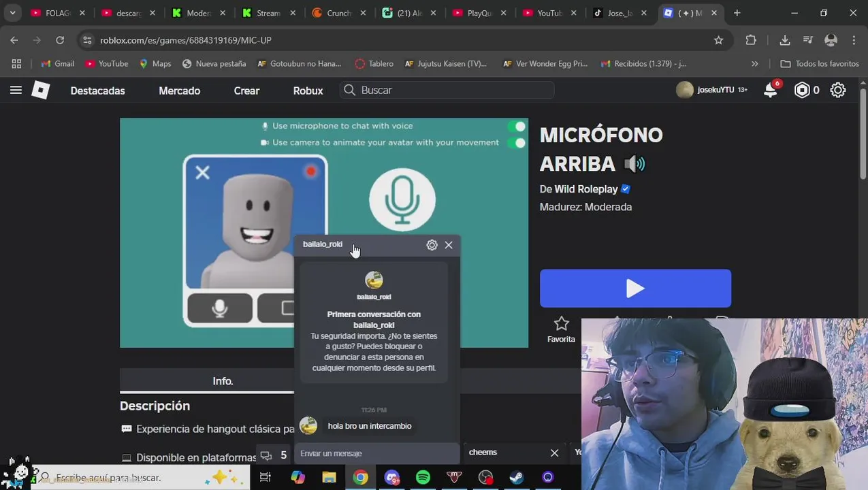Image resolution: width=868 pixels, height=490 pixels.
Task: Switch to the Crunchyroll browser tab
Action: 338,13
